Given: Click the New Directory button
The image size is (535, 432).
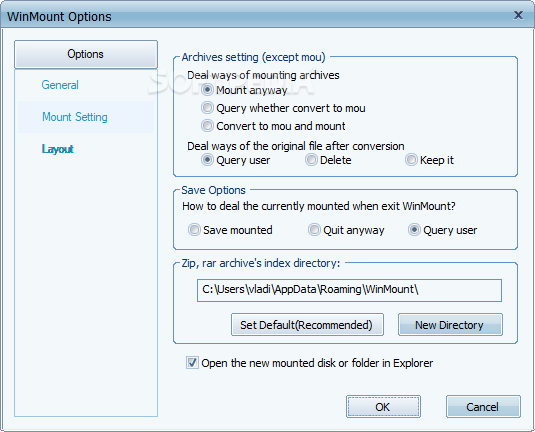Looking at the screenshot, I should [450, 325].
